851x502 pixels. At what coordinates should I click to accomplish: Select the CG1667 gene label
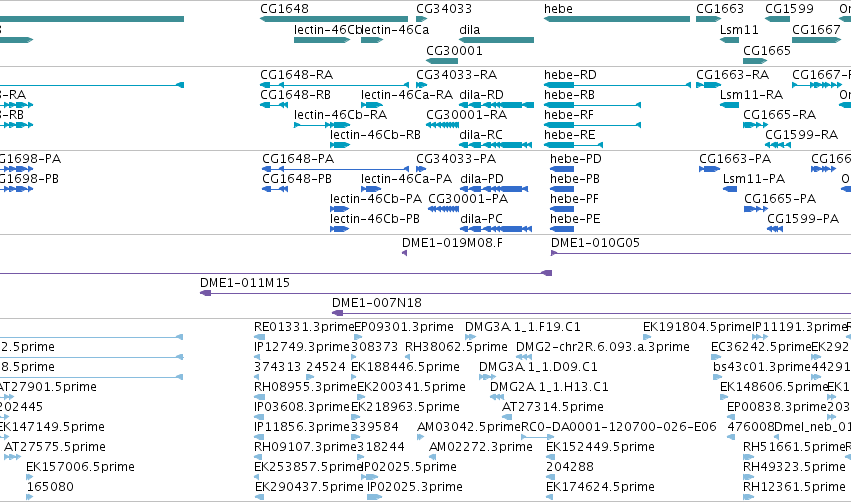(816, 30)
